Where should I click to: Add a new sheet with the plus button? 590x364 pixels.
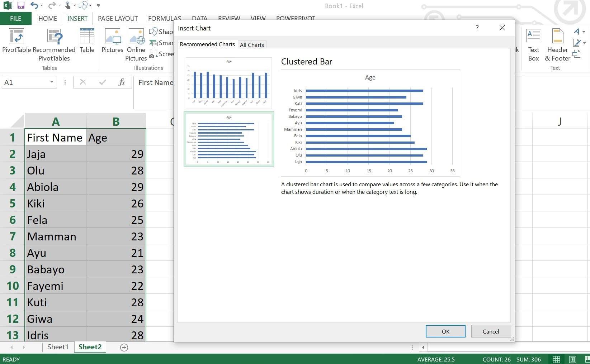pyautogui.click(x=124, y=347)
